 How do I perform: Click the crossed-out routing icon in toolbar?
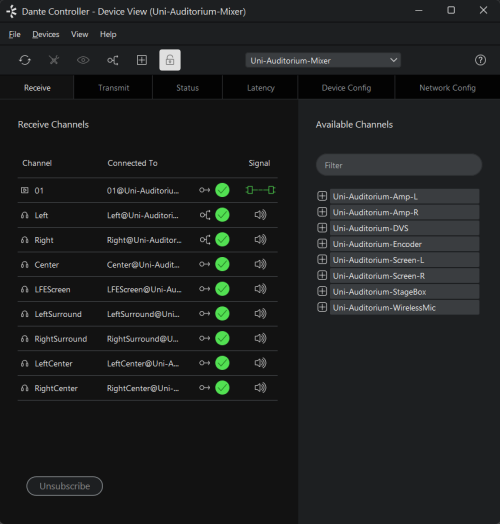(54, 60)
